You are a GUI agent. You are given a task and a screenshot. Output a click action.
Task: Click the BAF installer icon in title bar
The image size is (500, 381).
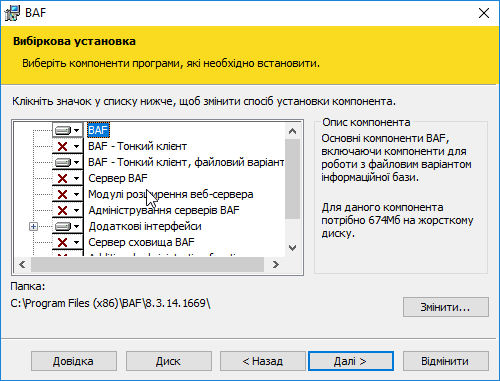12,13
